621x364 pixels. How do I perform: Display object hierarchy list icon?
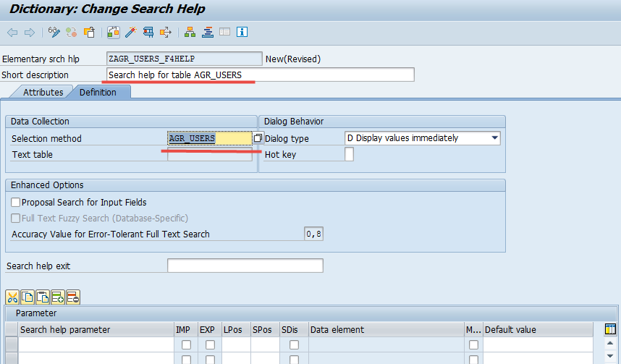(x=190, y=32)
